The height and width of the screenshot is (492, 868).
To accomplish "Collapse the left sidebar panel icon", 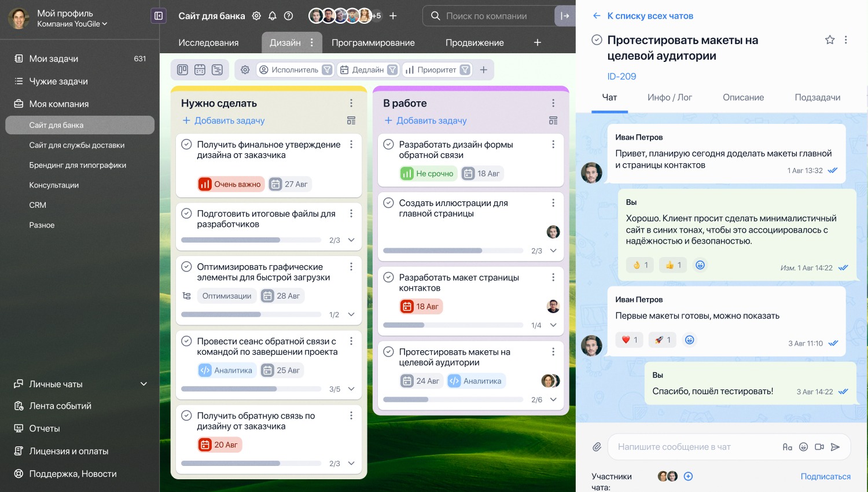I will [159, 16].
